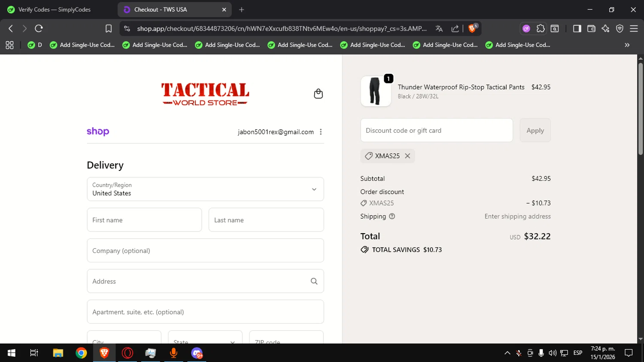This screenshot has height=362, width=644.
Task: Remove the XMAS25 discount tag
Action: pos(407,156)
